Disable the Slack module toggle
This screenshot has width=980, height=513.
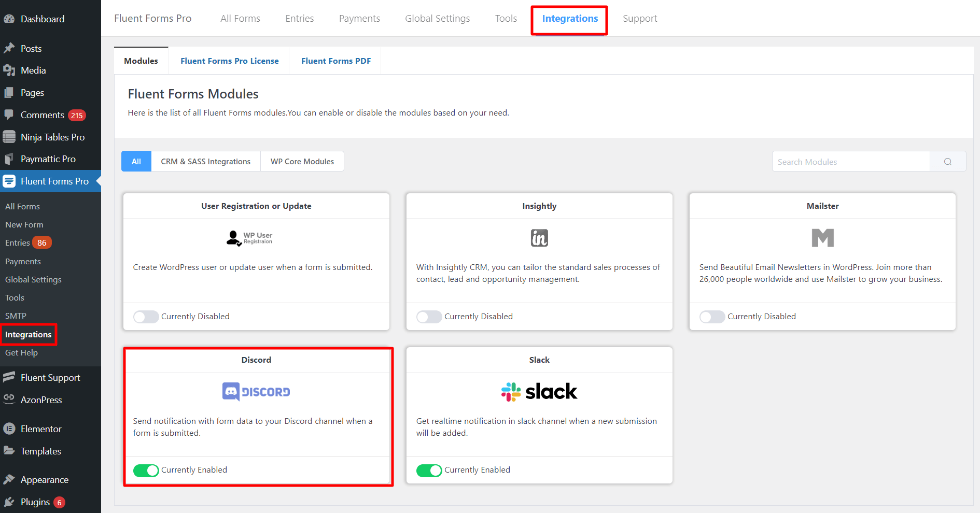429,470
